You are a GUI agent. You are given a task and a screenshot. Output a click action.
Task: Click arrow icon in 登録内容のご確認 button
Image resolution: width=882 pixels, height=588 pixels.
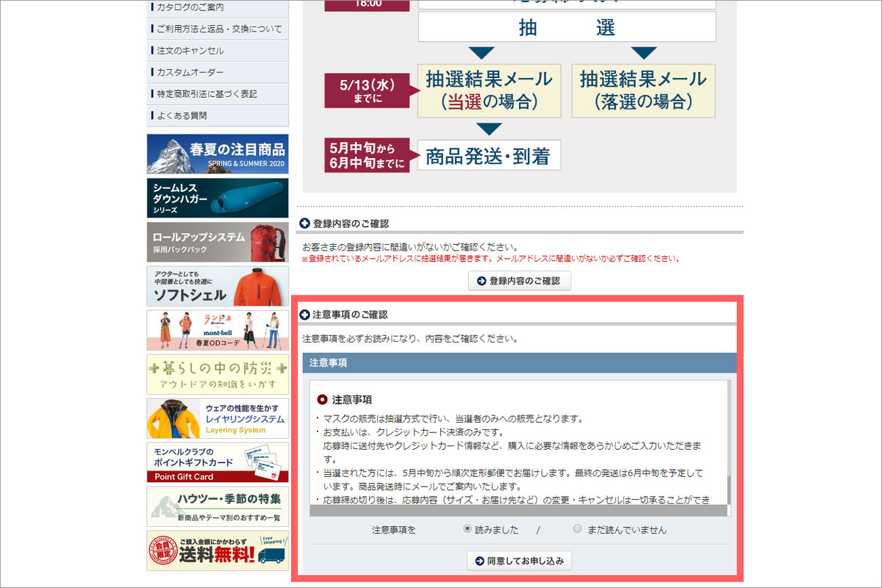(481, 281)
